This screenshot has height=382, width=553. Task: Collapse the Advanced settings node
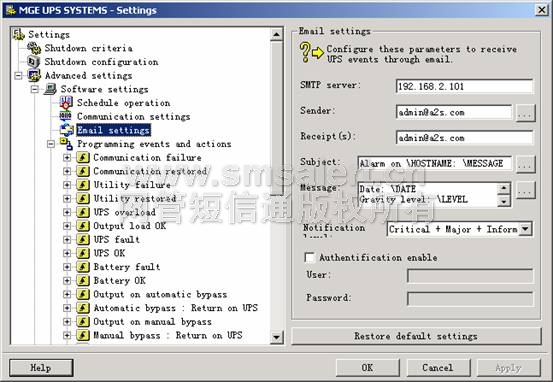point(18,75)
